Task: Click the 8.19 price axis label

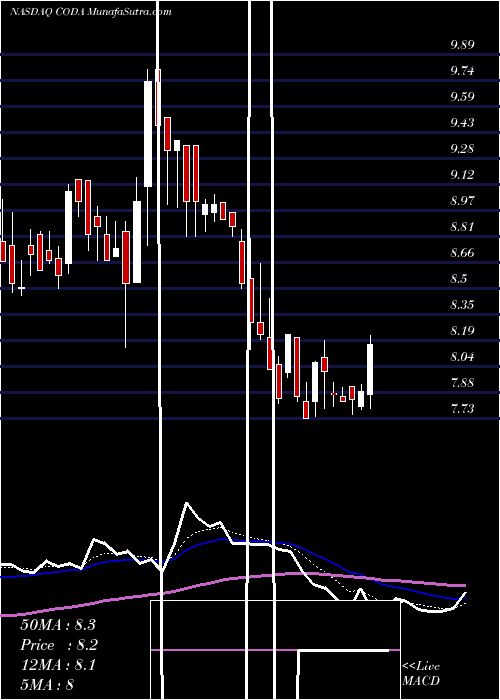Action: point(462,330)
